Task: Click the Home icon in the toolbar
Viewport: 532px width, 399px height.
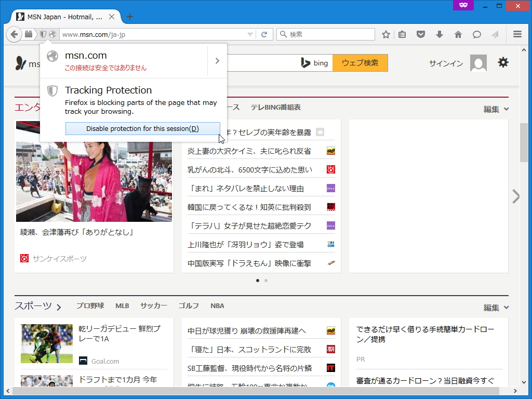Action: [458, 34]
